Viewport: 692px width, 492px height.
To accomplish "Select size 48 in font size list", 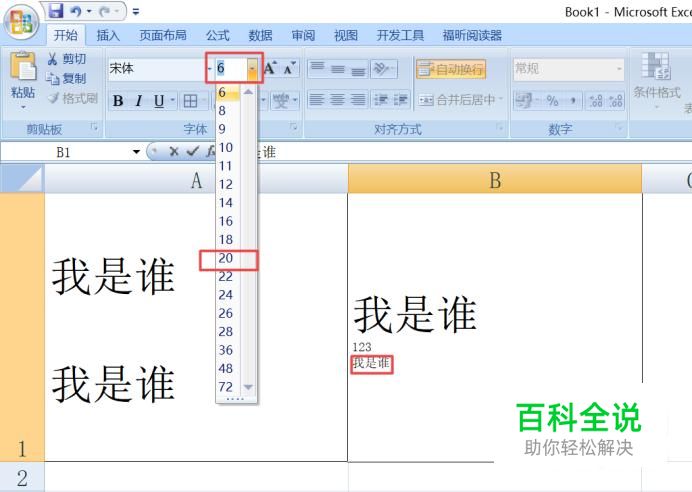I will tap(226, 368).
